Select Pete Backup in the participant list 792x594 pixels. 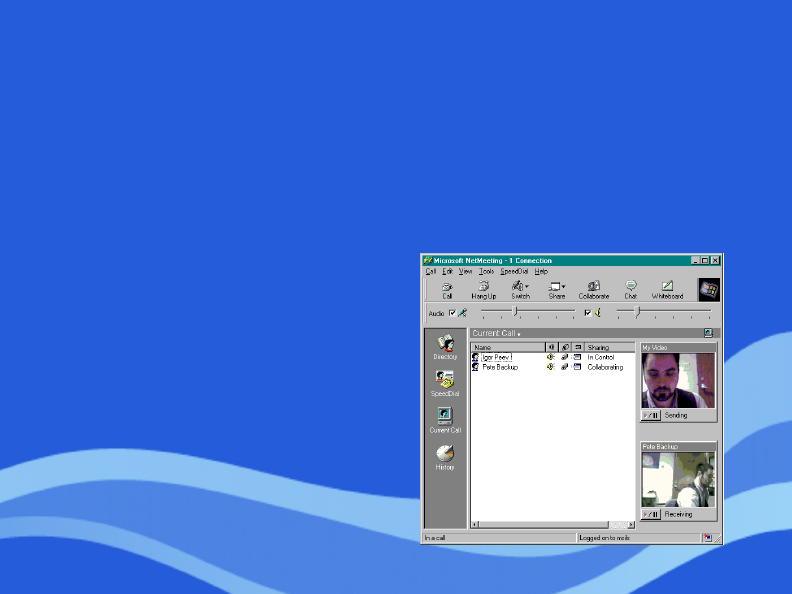(x=500, y=367)
